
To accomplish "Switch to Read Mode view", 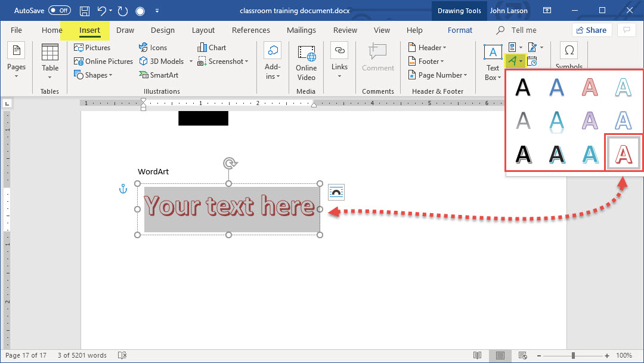I will pyautogui.click(x=478, y=355).
